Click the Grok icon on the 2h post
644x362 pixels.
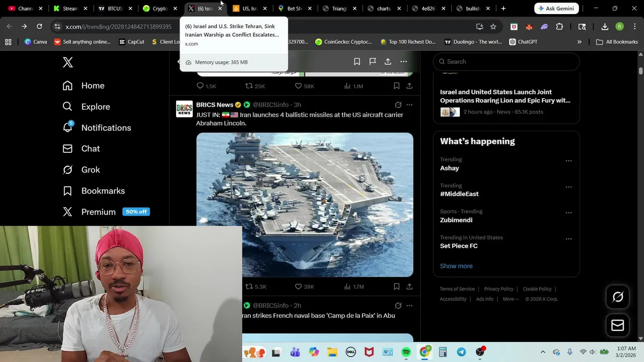coord(398,305)
